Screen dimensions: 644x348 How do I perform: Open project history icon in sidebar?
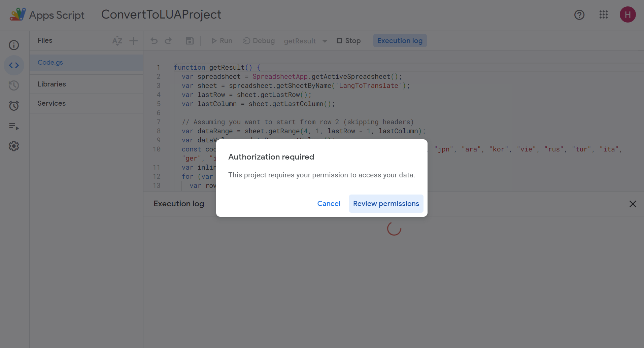14,85
